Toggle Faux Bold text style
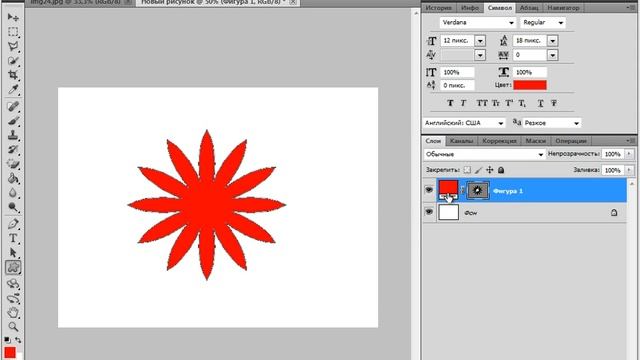The width and height of the screenshot is (640, 360). click(450, 103)
